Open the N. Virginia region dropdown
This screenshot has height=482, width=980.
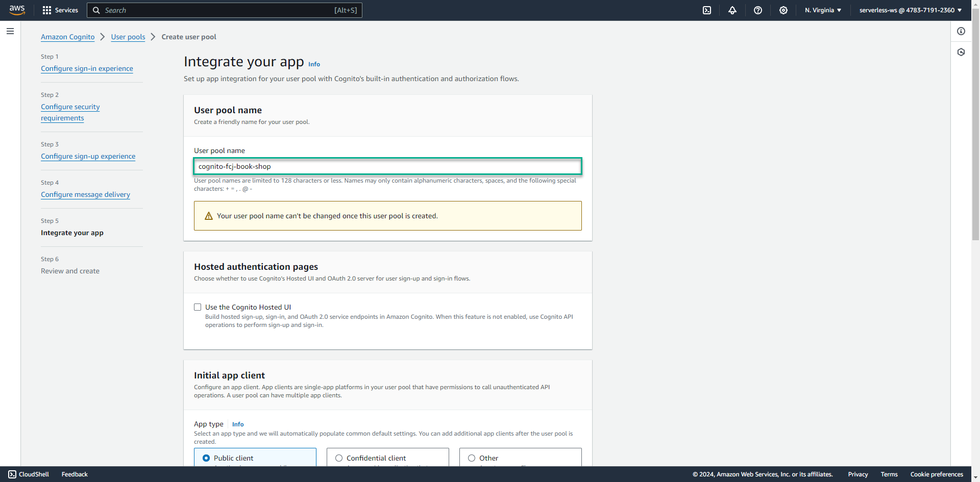823,10
